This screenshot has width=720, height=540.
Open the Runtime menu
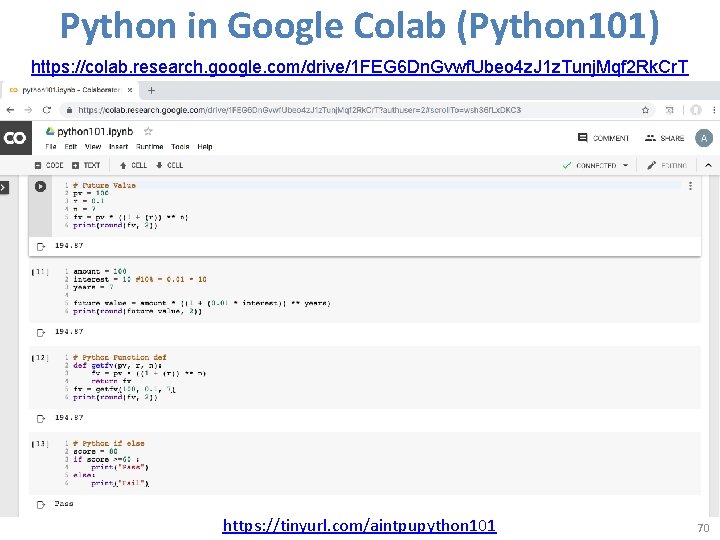(x=150, y=146)
